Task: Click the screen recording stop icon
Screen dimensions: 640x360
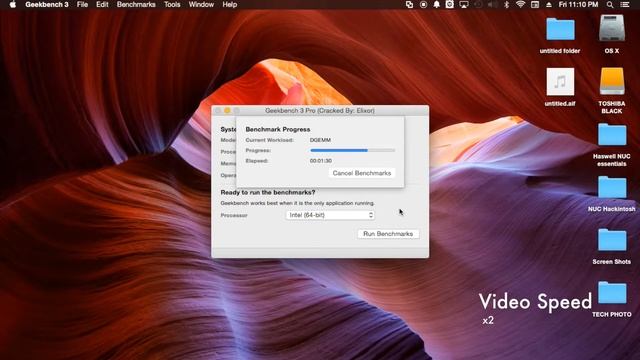Action: (x=423, y=4)
